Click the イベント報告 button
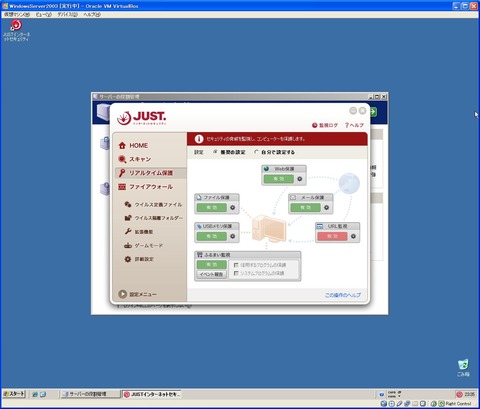Viewport: 480px width, 409px height. coord(212,274)
